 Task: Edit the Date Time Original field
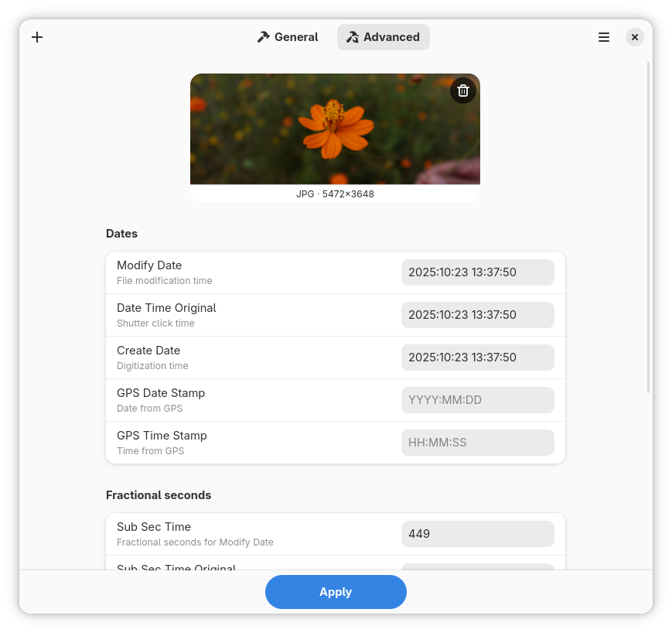click(477, 315)
